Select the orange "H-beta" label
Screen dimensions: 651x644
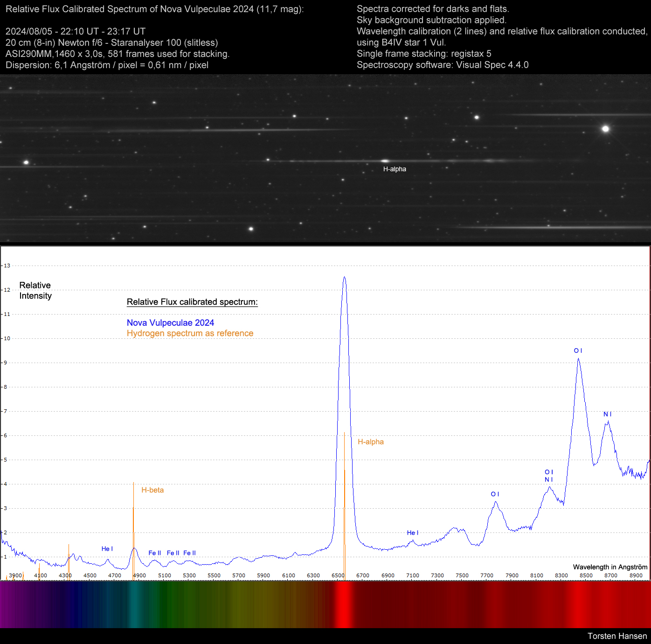[x=152, y=490]
